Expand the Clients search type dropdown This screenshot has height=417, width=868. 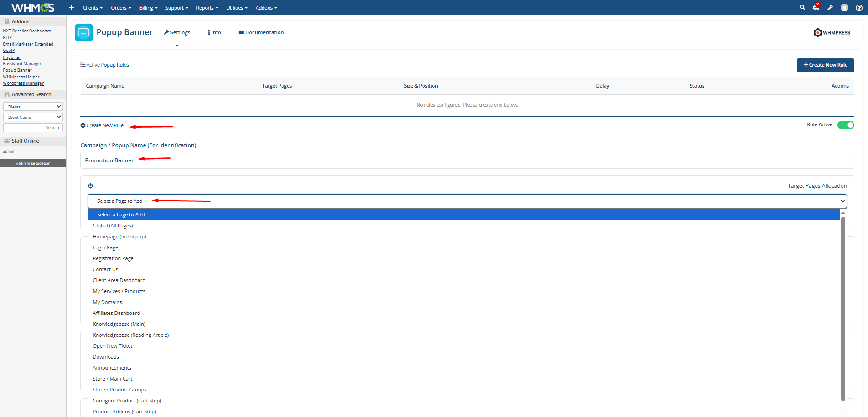[33, 107]
